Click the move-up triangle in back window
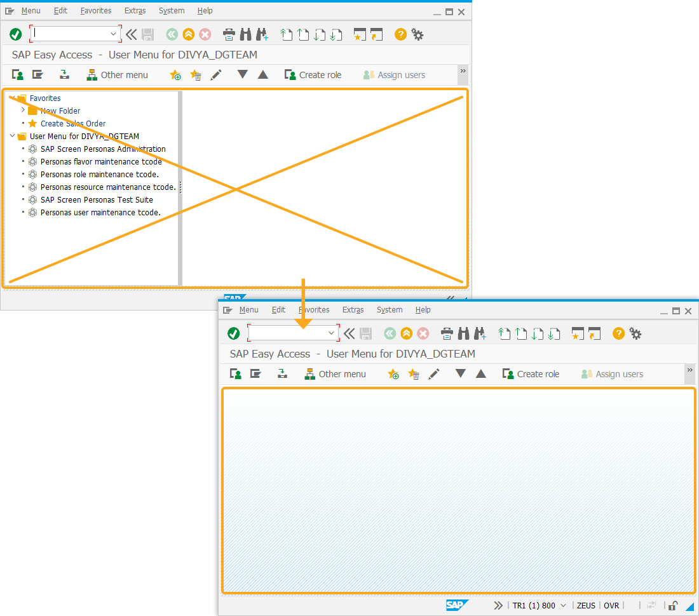The image size is (699, 616). [263, 74]
